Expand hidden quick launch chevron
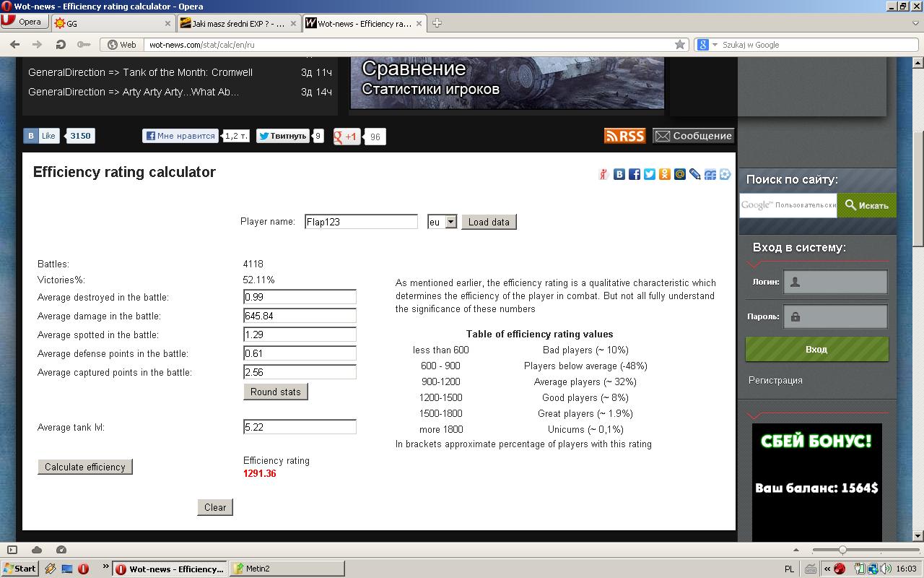The height and width of the screenshot is (578, 924). click(105, 566)
